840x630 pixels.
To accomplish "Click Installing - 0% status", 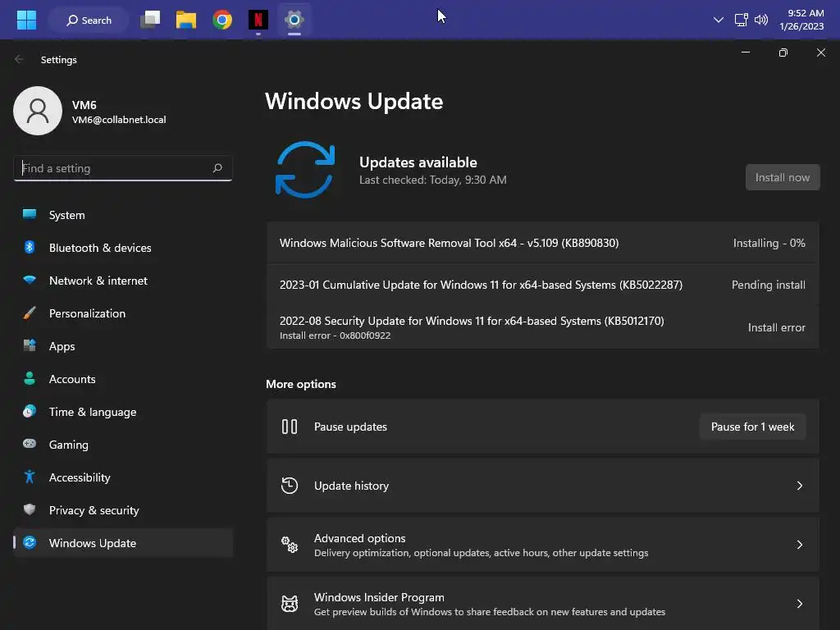I will 769,243.
